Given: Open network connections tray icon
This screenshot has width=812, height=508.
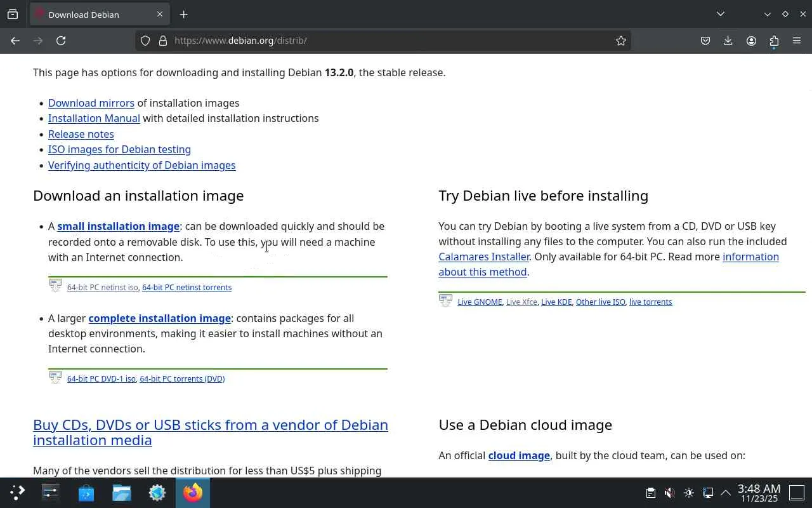Looking at the screenshot, I should pos(708,493).
